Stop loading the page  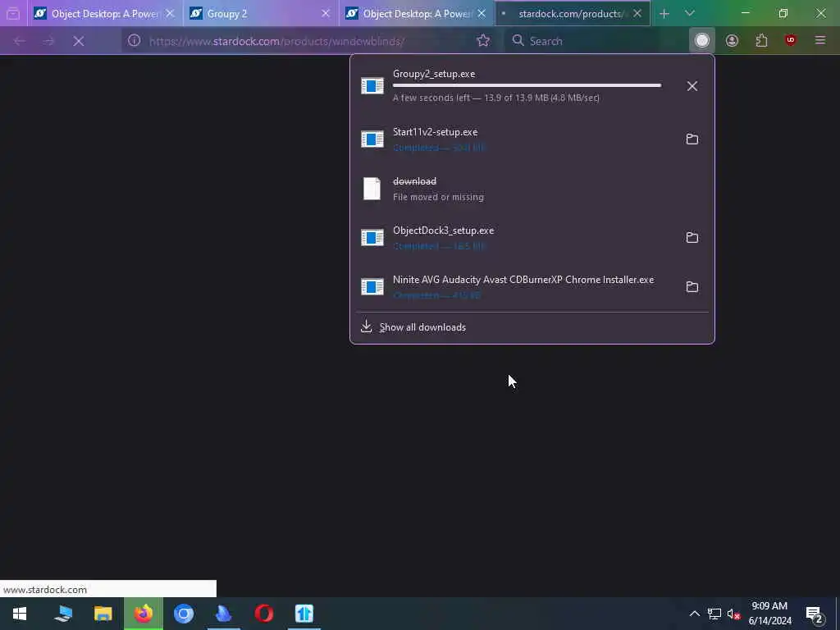coord(78,41)
